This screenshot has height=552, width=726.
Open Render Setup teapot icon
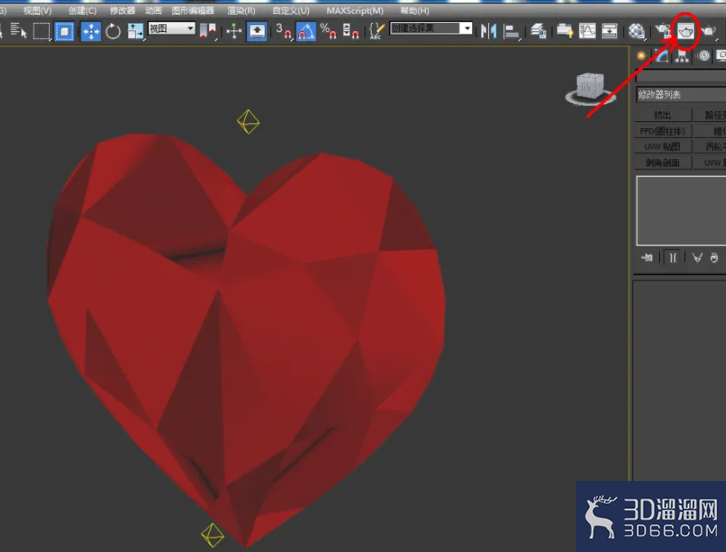[663, 31]
